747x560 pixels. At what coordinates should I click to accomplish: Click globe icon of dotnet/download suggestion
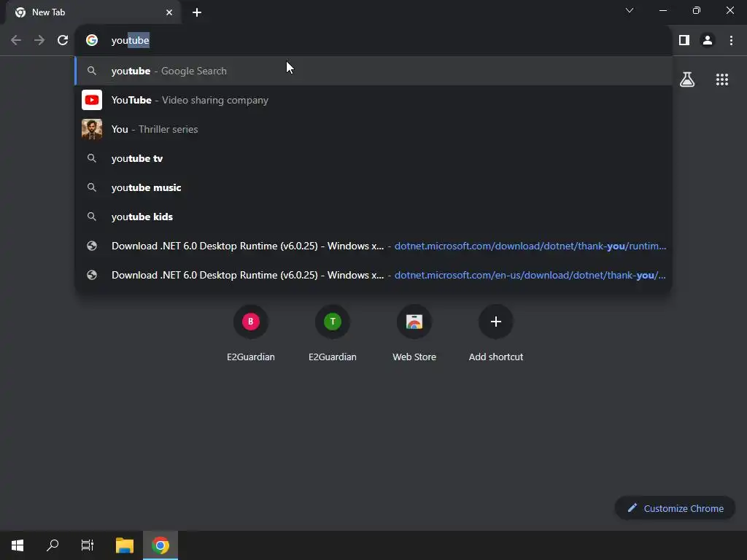(92, 246)
